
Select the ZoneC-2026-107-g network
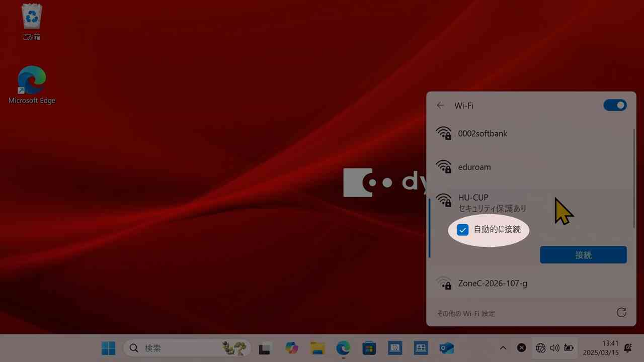pos(528,284)
